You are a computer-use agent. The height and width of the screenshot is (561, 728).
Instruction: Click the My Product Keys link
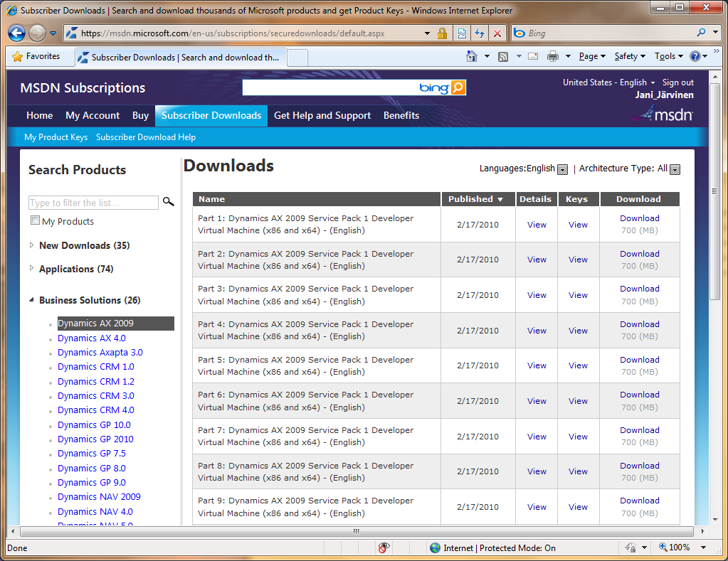click(56, 137)
